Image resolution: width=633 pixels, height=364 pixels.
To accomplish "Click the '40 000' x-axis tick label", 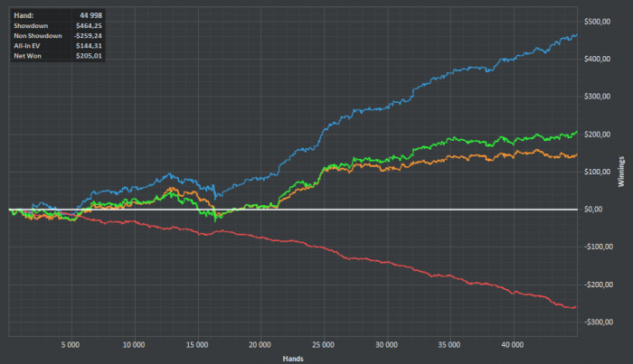I will click(x=513, y=345).
